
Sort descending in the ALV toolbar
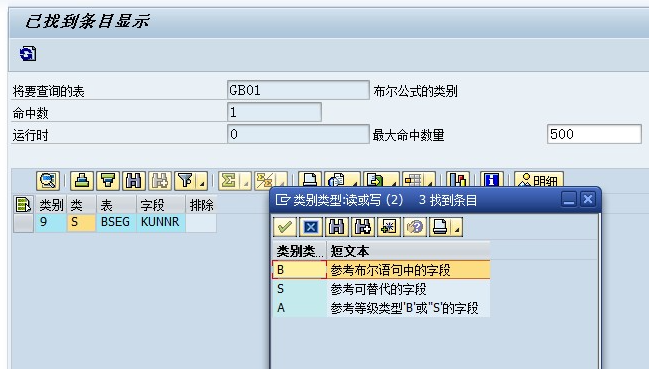[x=108, y=181]
